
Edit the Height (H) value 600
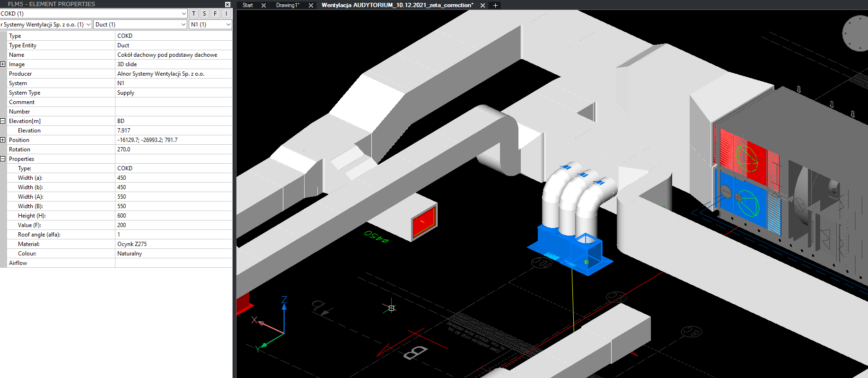tap(173, 216)
